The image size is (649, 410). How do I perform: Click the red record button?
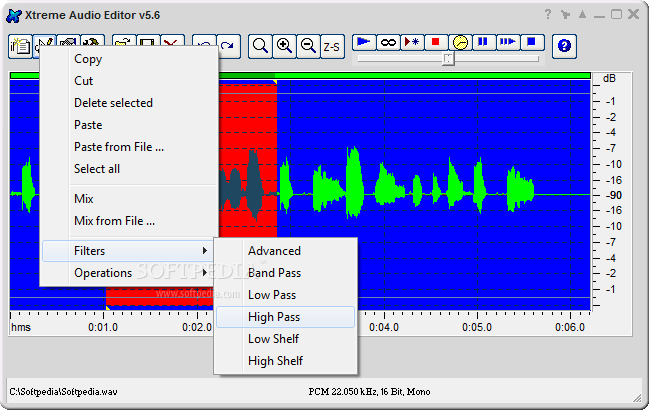tap(435, 42)
